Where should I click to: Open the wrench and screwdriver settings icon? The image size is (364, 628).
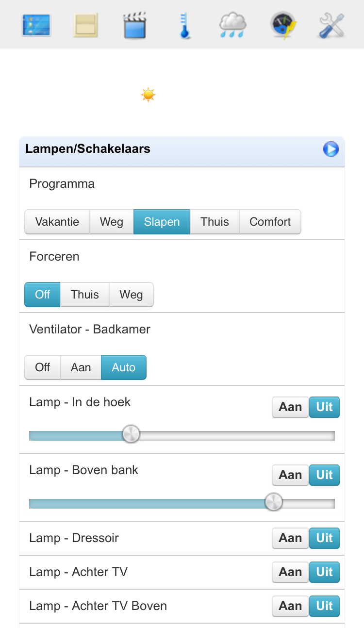click(x=332, y=25)
